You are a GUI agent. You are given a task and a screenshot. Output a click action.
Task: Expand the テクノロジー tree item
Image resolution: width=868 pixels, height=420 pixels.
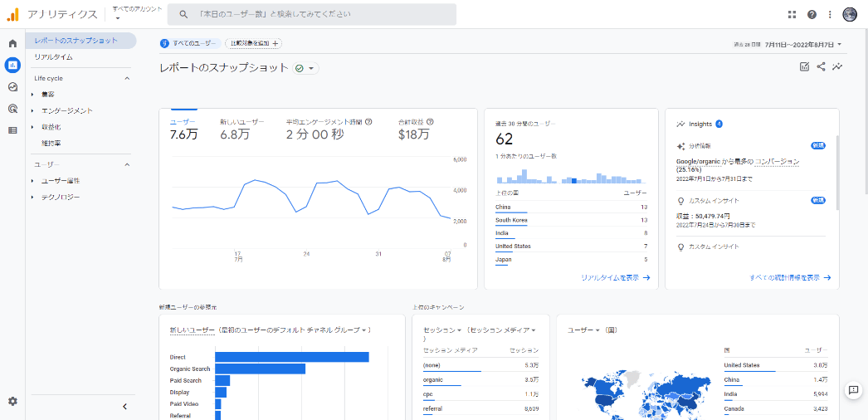tap(32, 198)
